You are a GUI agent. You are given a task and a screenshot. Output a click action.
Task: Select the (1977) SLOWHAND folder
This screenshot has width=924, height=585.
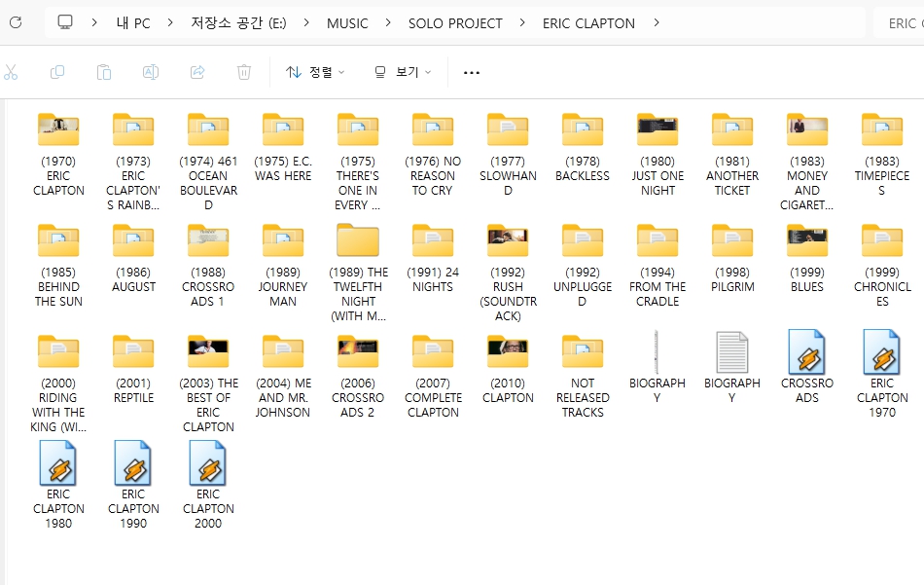pos(507,130)
